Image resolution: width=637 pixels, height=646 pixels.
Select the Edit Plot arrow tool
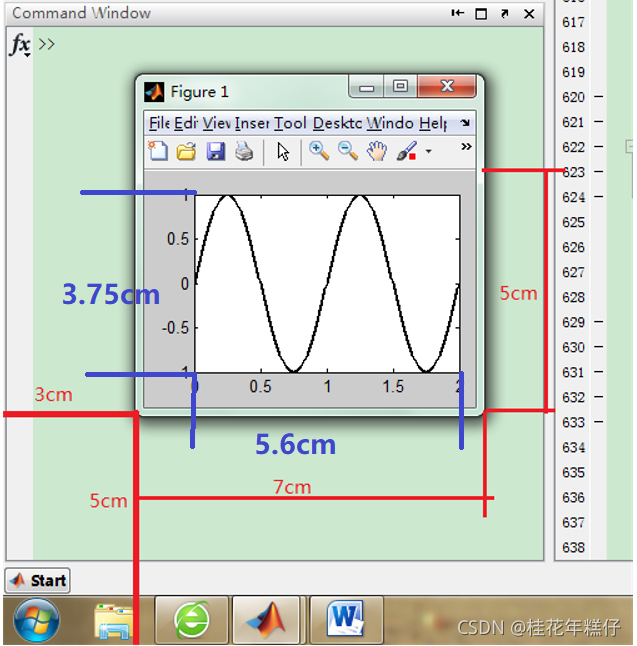point(283,152)
